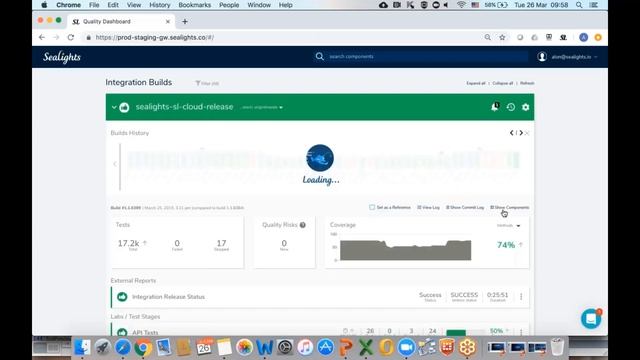This screenshot has width=640, height=360.
Task: Click API Tests coverage progress bar
Action: pyautogui.click(x=466, y=332)
